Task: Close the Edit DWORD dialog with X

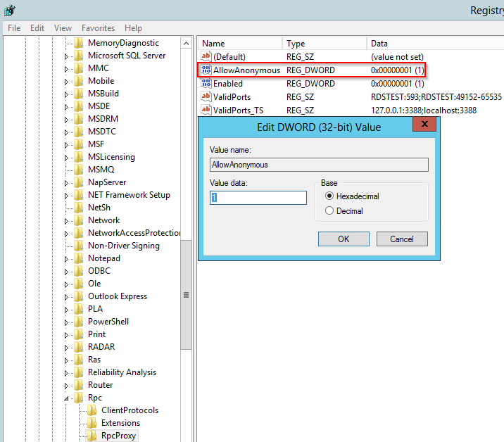Action: coord(424,124)
